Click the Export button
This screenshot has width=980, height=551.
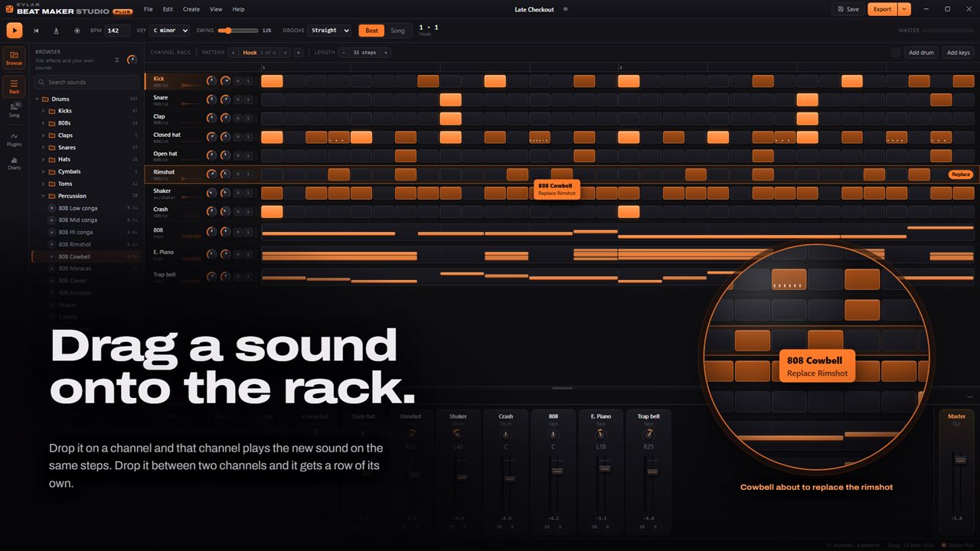pyautogui.click(x=883, y=9)
